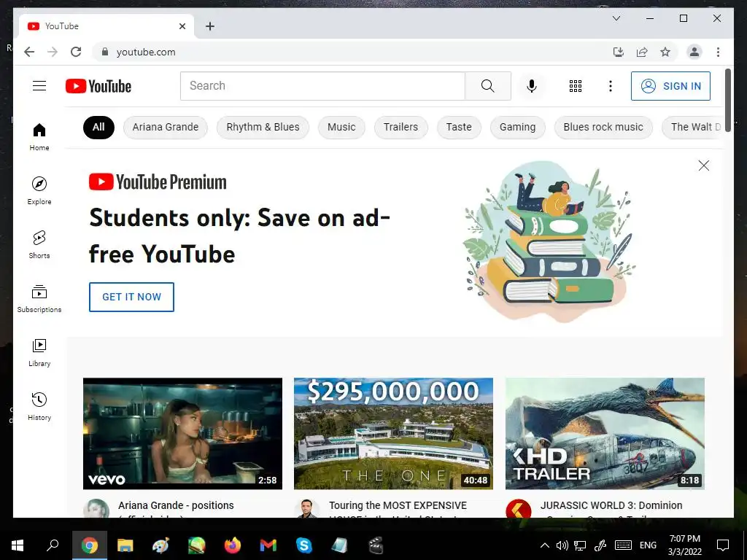The width and height of the screenshot is (747, 560).
Task: Click in the YouTube Search field
Action: [x=322, y=86]
